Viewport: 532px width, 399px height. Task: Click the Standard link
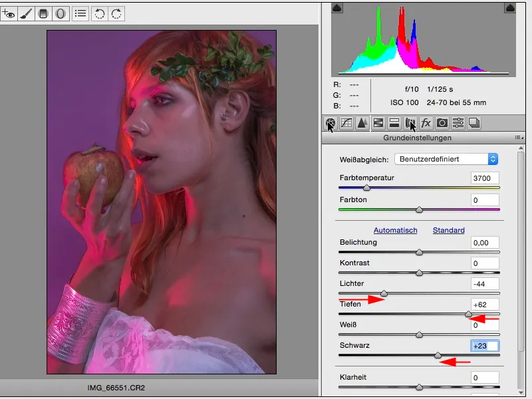[448, 230]
